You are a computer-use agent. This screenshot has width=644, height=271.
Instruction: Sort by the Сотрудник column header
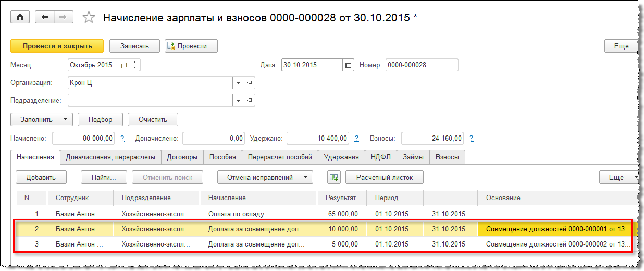(x=81, y=198)
